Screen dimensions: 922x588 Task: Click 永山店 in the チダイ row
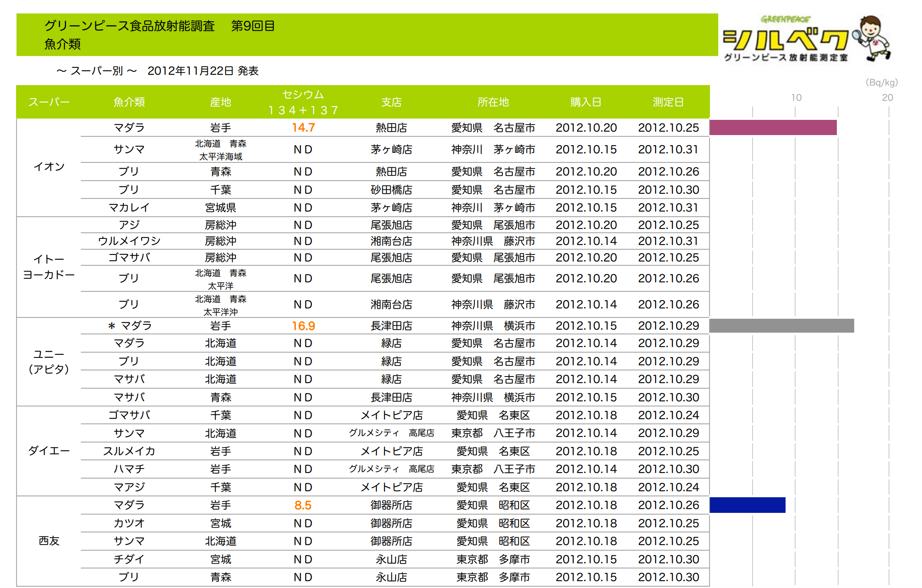(391, 559)
